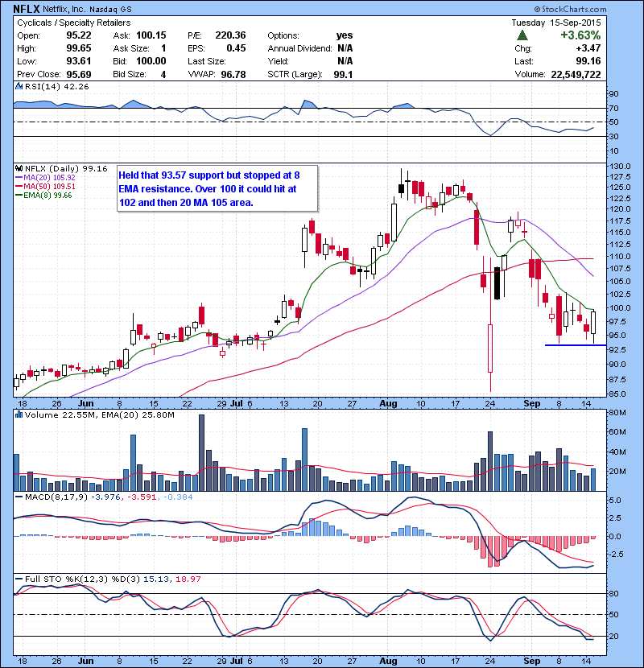This screenshot has height=668, width=644.
Task: Click the EPS value 0.45
Action: (x=236, y=48)
